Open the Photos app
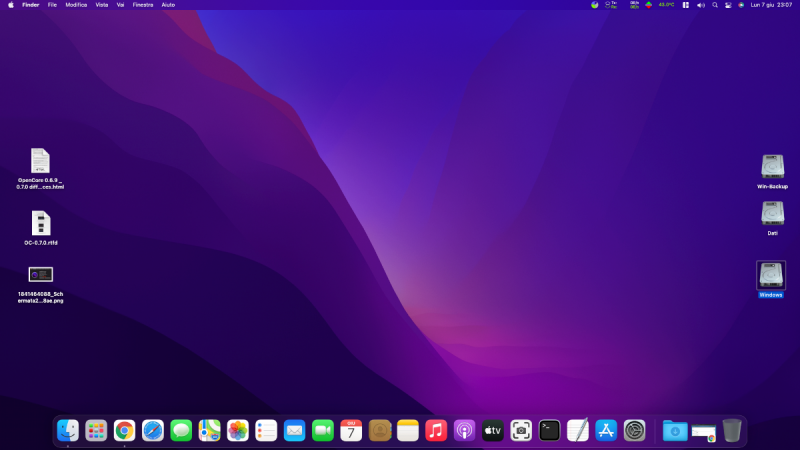The height and width of the screenshot is (450, 800). point(238,430)
